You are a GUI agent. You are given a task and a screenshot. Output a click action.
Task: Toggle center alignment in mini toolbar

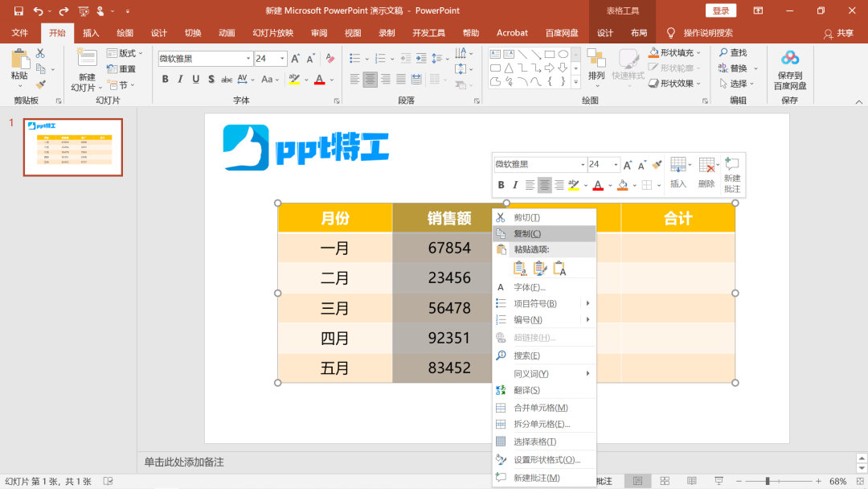pyautogui.click(x=545, y=185)
